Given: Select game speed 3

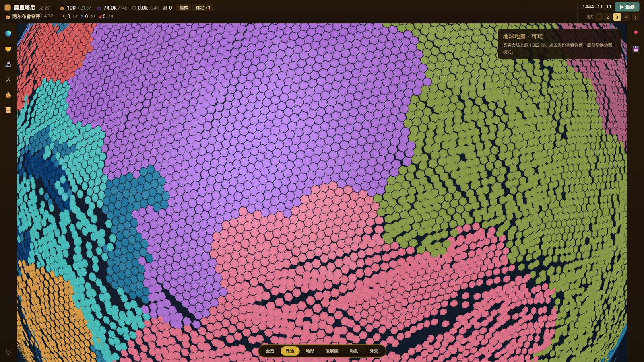Looking at the screenshot, I should click(617, 17).
